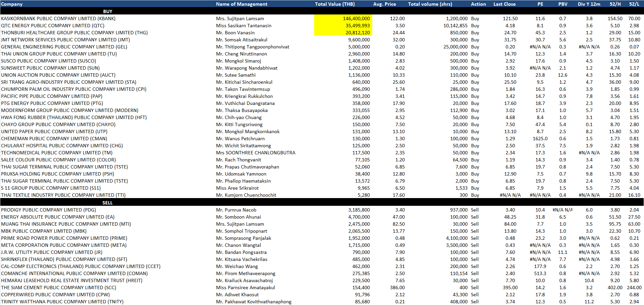Click the Div Y 12m header
The height and width of the screenshot is (305, 644).
pyautogui.click(x=589, y=4)
